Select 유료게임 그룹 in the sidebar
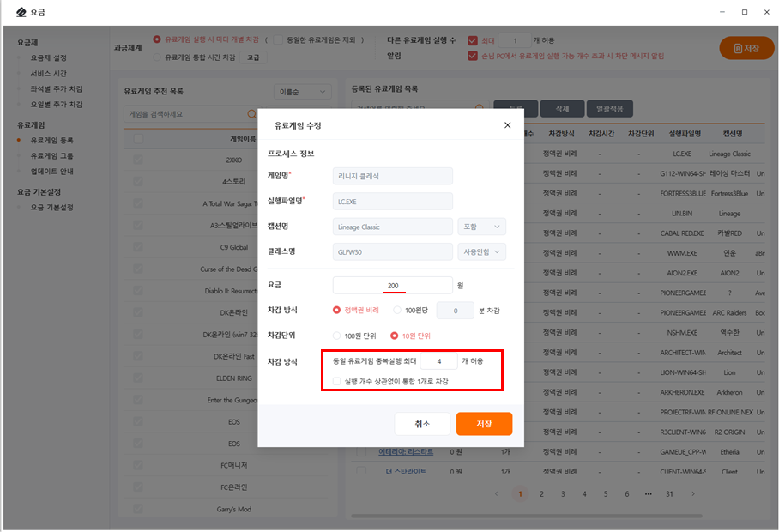 pos(51,155)
